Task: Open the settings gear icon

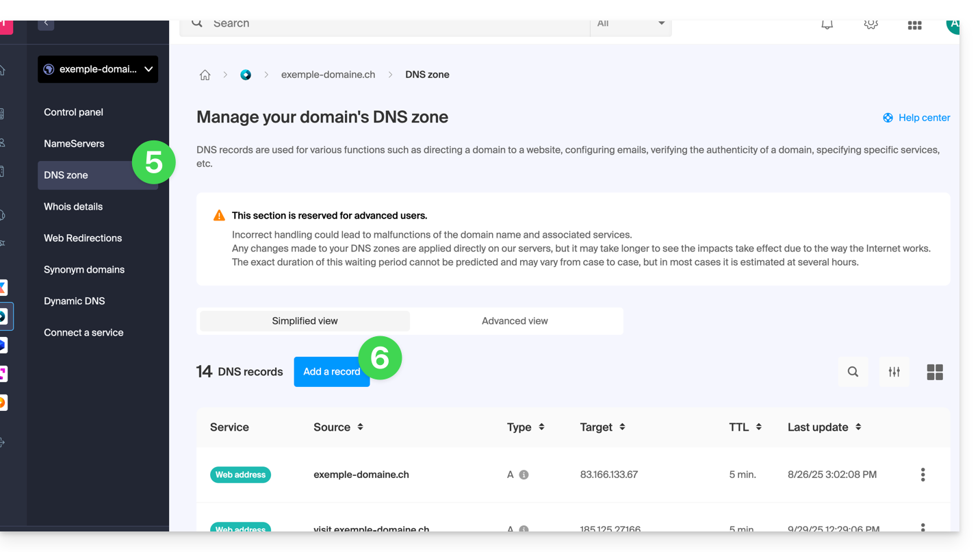Action: click(871, 25)
